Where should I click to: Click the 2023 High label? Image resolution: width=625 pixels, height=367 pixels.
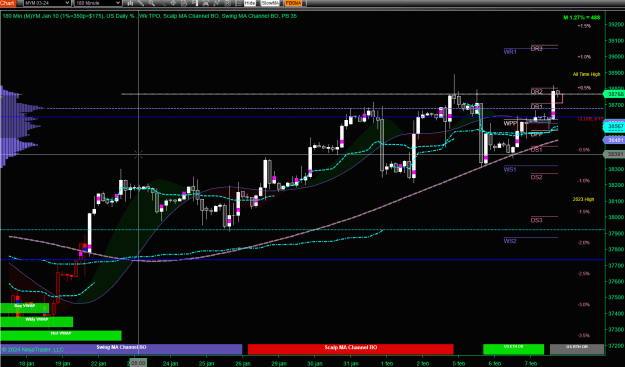coord(584,199)
